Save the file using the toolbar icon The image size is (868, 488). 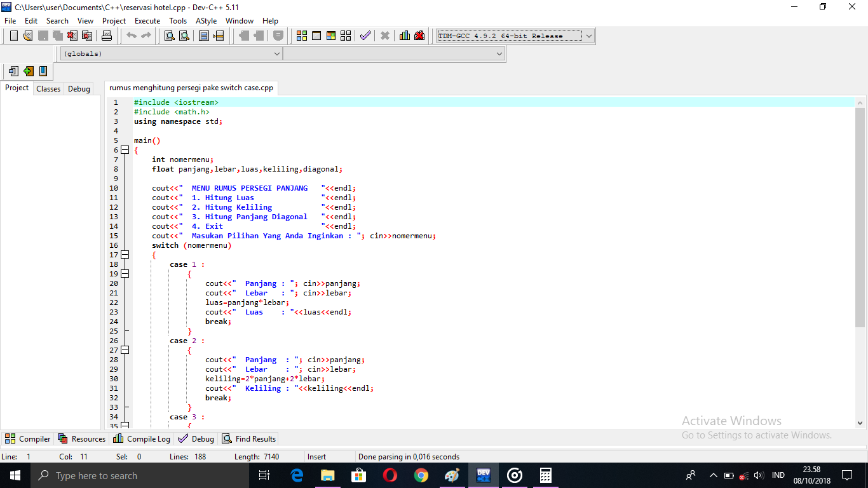pos(43,36)
